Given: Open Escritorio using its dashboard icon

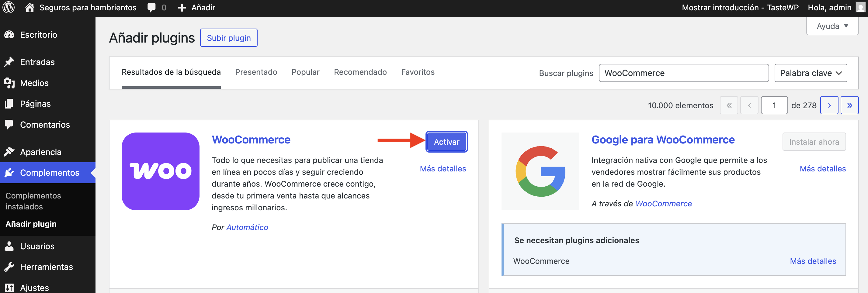Looking at the screenshot, I should point(9,35).
